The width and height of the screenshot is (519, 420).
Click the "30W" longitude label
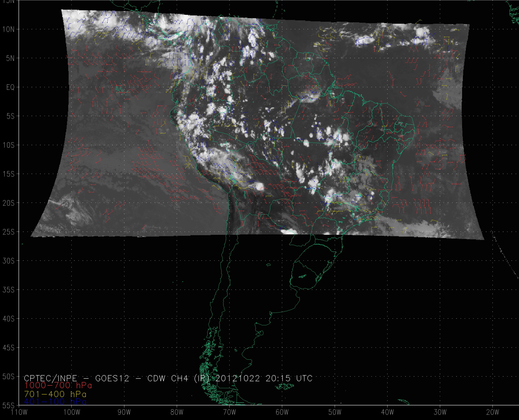440,412
